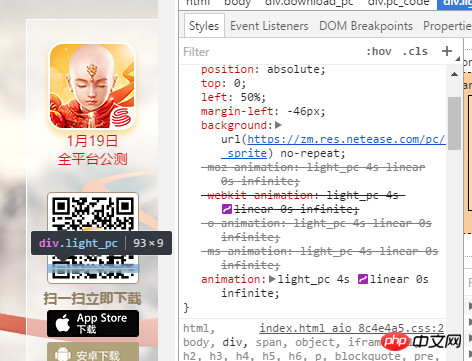Expand the animation shorthand property triangle

(x=272, y=279)
